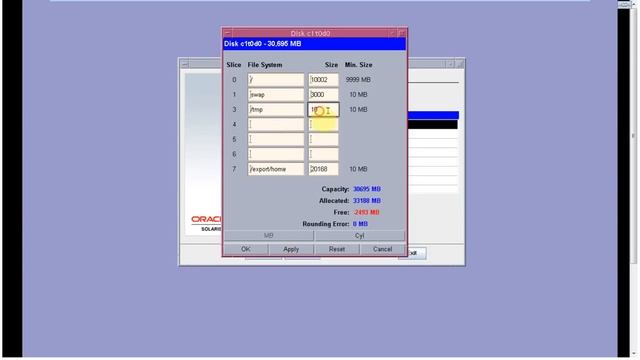This screenshot has width=640, height=360.
Task: Confirm disk layout with OK
Action: 246,249
